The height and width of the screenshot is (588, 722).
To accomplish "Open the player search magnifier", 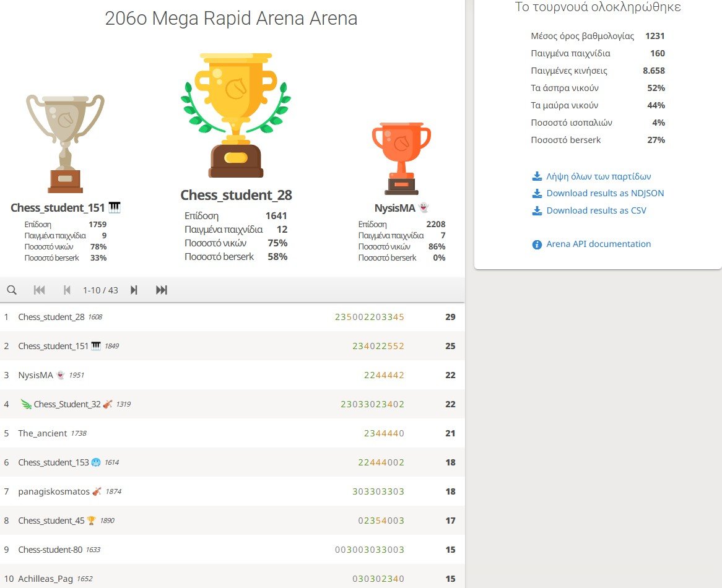I will coord(12,290).
